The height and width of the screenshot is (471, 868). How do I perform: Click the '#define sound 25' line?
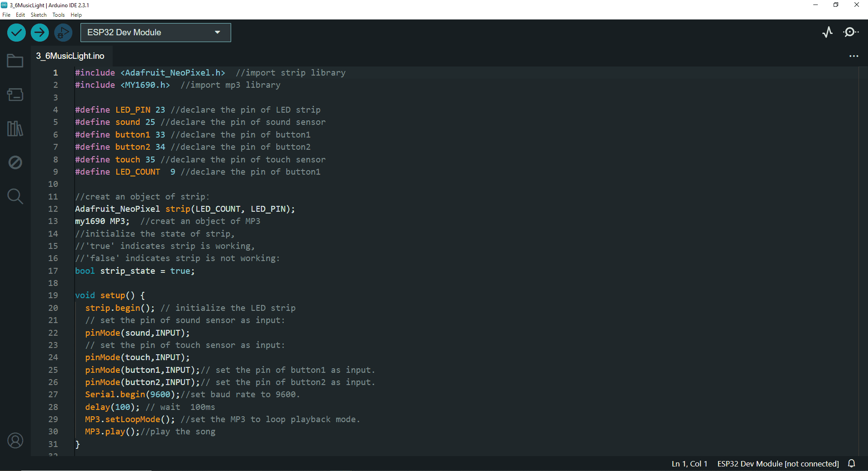tap(200, 122)
